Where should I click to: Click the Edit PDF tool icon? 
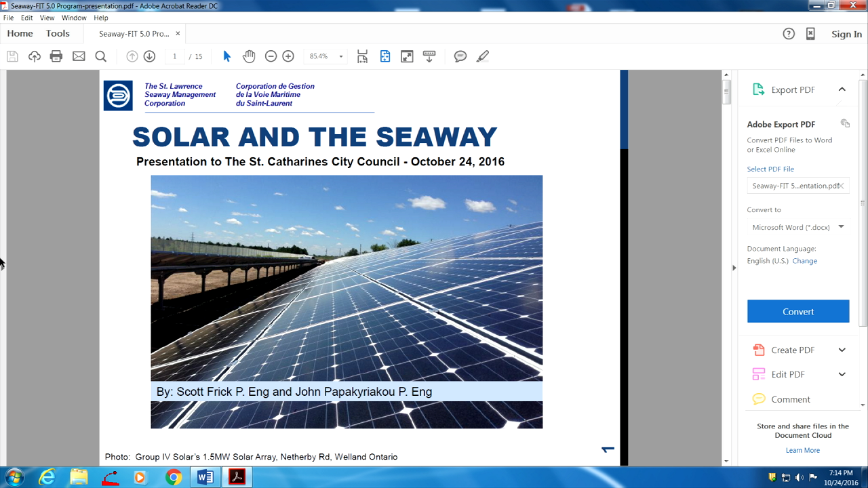[x=759, y=374]
